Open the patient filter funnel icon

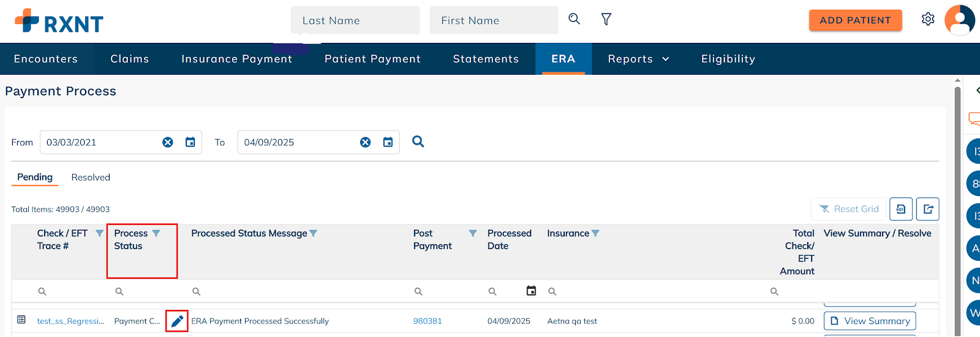point(606,20)
